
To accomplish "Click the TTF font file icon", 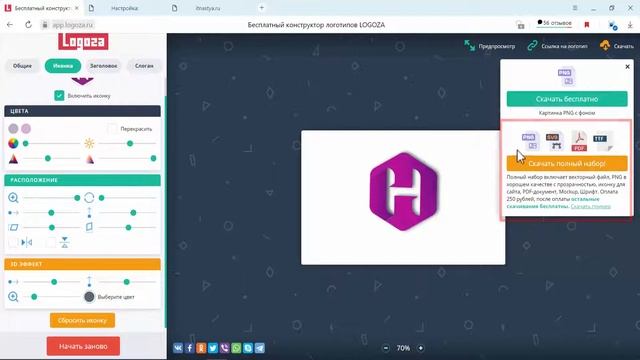I will tap(603, 141).
